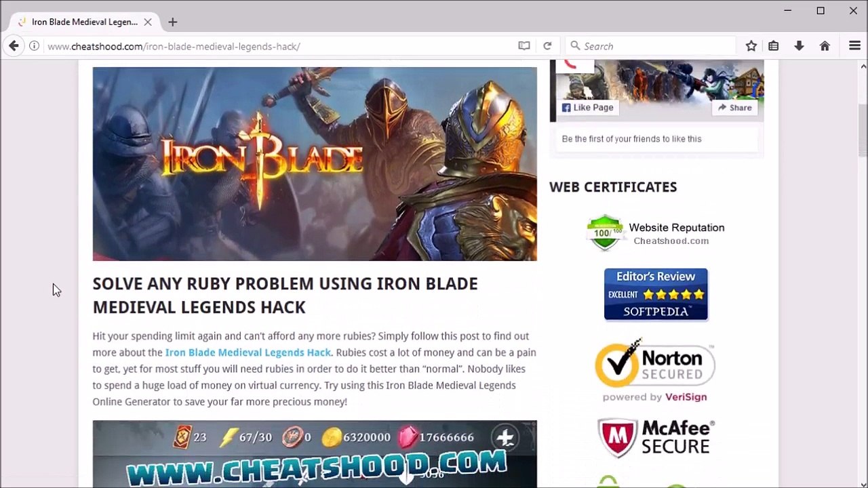Viewport: 868px width, 488px height.
Task: Open the Iron Blade Medieval Legends Hack link
Action: [x=248, y=352]
